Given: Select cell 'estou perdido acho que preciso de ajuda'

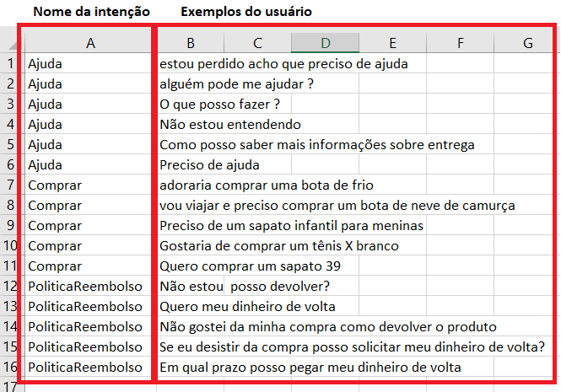Looking at the screenshot, I should pyautogui.click(x=283, y=63).
